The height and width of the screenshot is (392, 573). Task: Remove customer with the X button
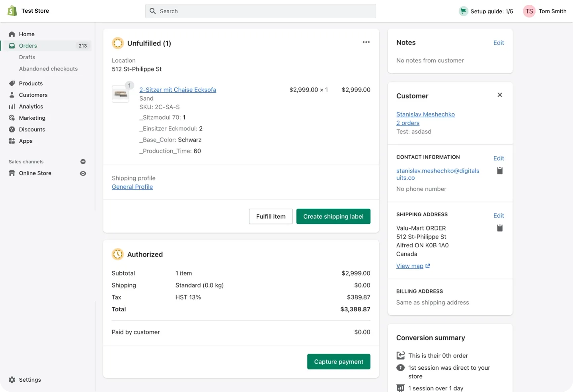click(x=500, y=95)
